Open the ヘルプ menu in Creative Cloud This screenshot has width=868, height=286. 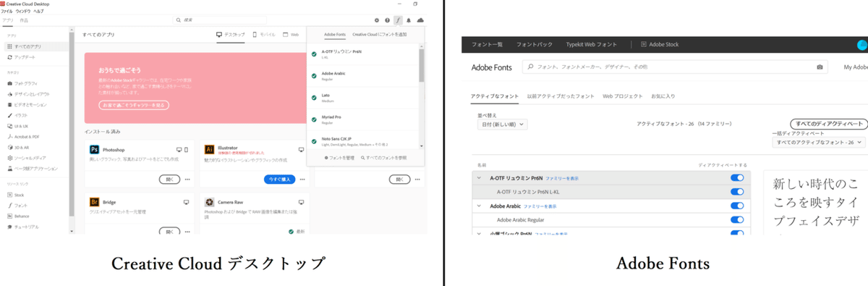38,12
